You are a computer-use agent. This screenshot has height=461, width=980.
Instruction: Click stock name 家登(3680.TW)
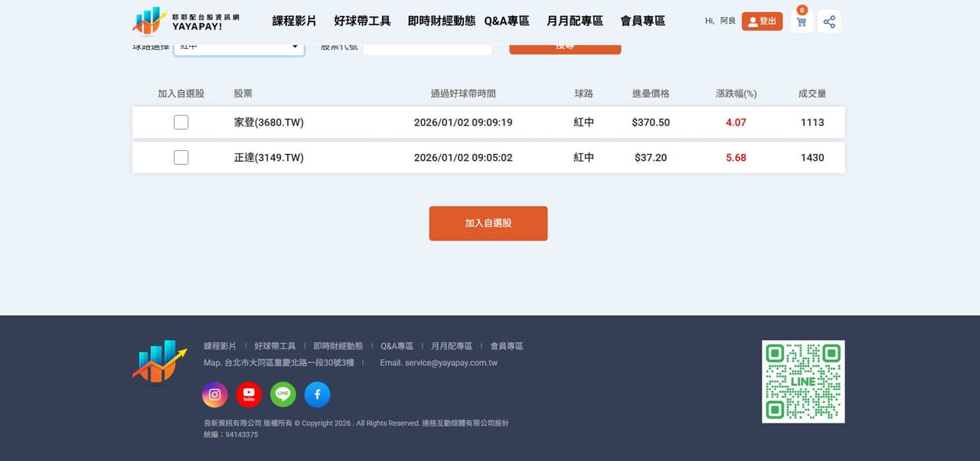[x=269, y=123]
